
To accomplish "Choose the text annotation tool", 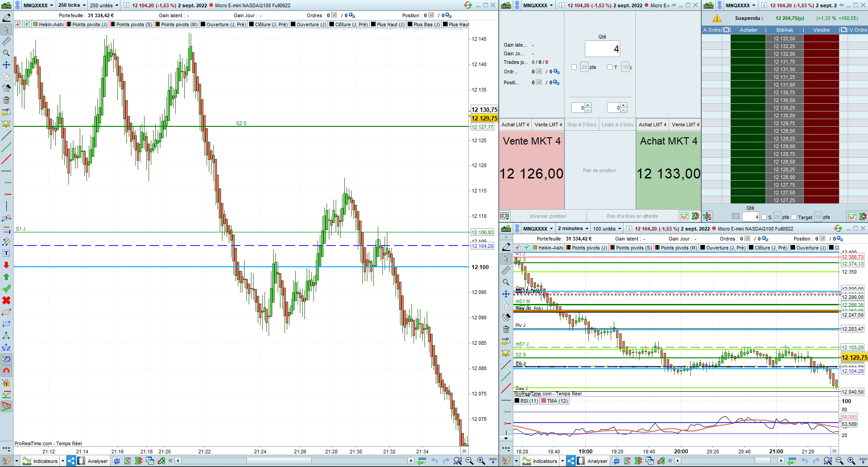I will [x=6, y=253].
